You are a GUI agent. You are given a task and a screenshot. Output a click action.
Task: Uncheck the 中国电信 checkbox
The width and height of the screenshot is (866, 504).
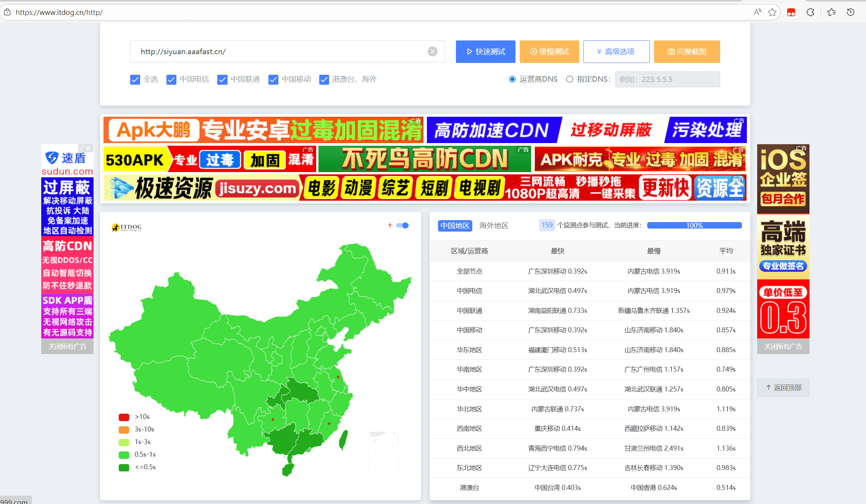coord(171,79)
